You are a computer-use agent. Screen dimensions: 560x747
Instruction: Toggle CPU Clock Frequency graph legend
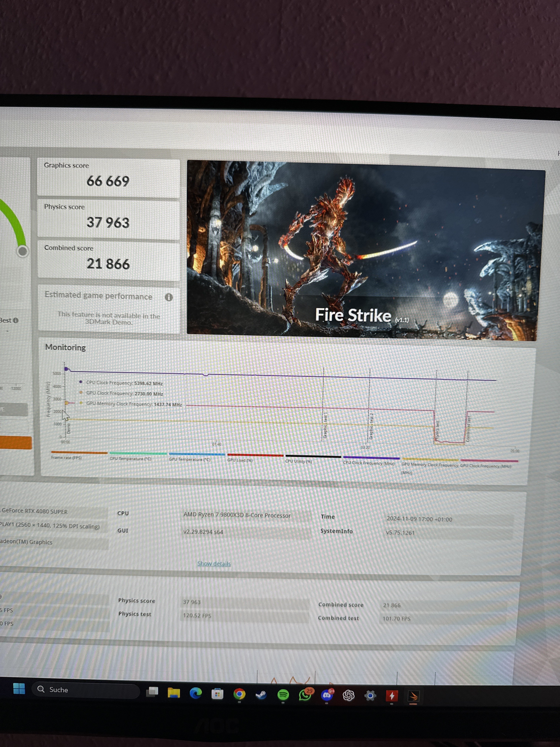point(369,463)
